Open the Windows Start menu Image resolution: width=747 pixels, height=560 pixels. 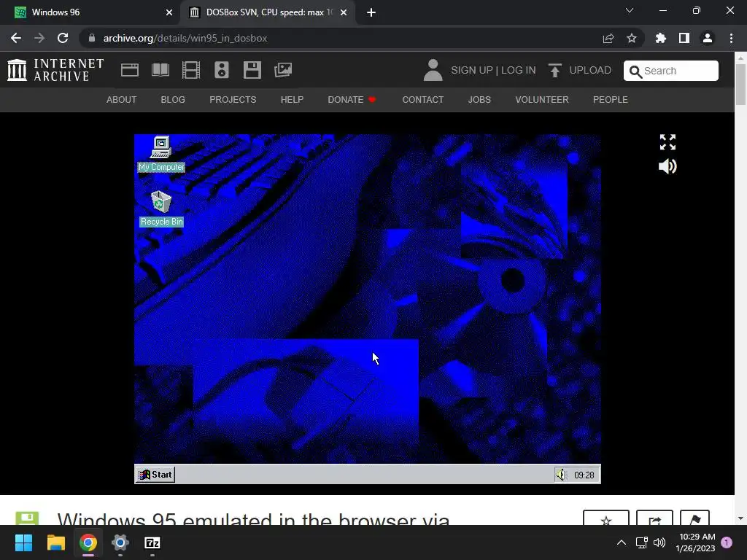click(23, 542)
